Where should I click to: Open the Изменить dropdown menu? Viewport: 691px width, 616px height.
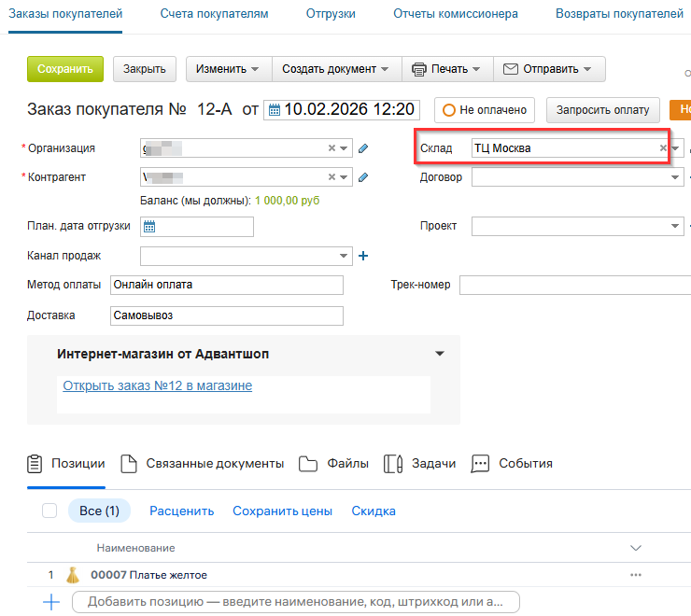[x=228, y=69]
